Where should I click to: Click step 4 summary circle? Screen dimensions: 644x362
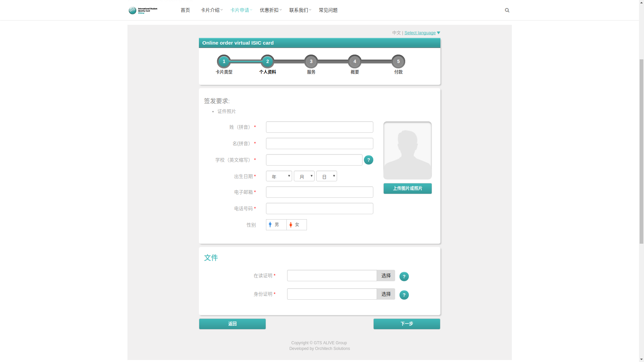point(355,61)
